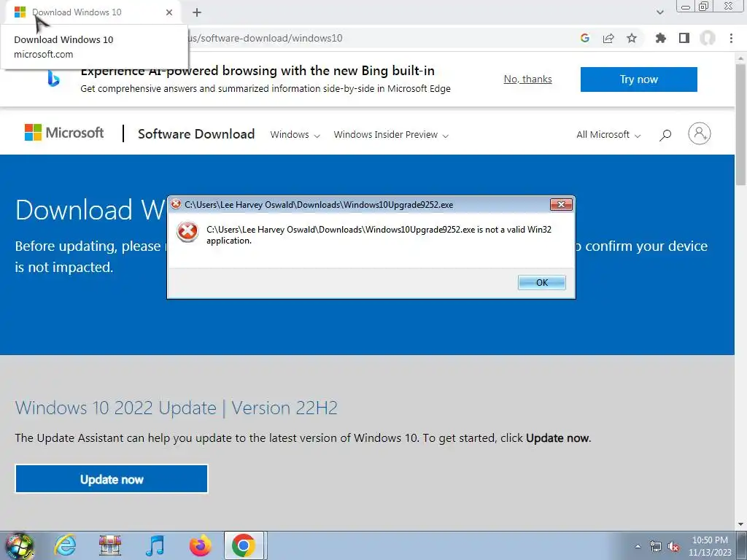Click the Bing logo in banner
The image size is (747, 560).
[53, 79]
